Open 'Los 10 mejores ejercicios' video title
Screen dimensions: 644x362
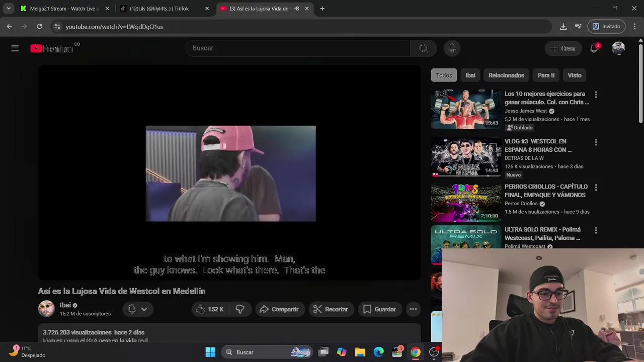click(x=547, y=98)
